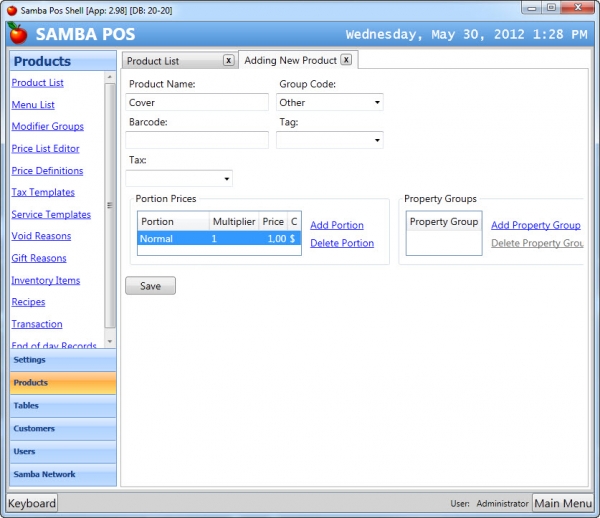This screenshot has width=600, height=518.
Task: Close the Product List tab
Action: coord(228,60)
